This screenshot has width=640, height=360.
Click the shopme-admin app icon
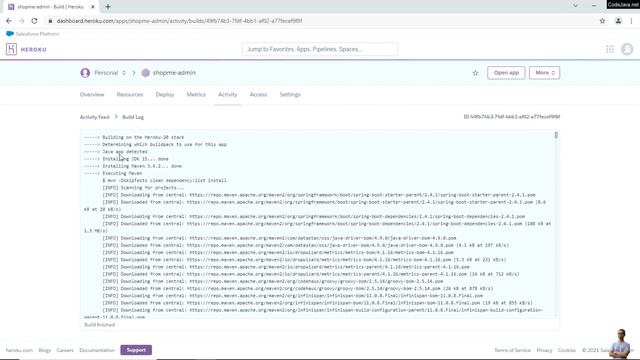(x=145, y=73)
